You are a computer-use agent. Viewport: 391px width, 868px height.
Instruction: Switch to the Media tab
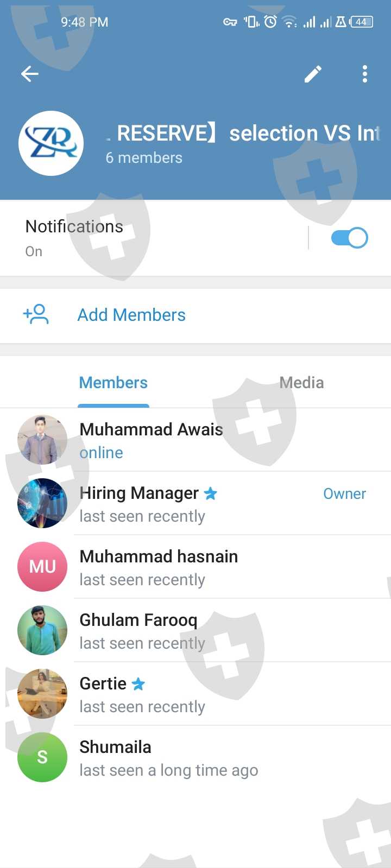[x=301, y=383]
